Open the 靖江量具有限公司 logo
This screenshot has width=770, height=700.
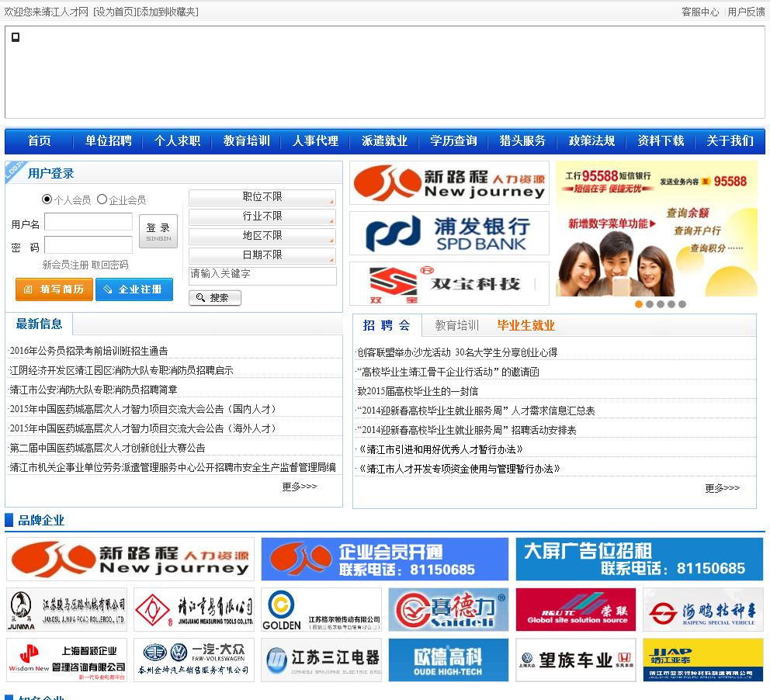click(194, 610)
